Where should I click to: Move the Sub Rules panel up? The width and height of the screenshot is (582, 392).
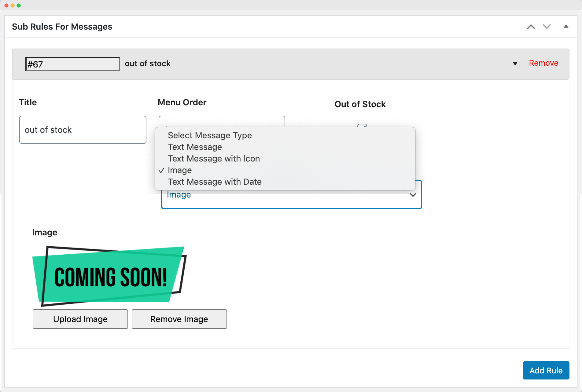point(531,27)
